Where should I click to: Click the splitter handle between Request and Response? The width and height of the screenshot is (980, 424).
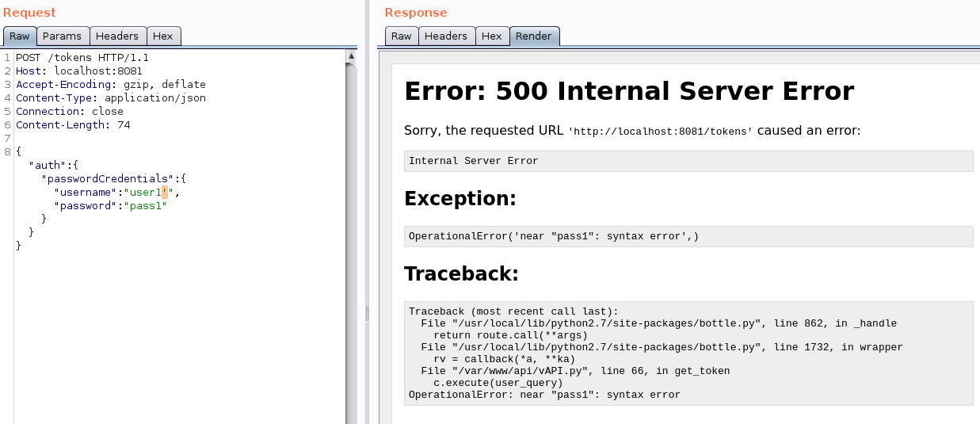[x=367, y=315]
